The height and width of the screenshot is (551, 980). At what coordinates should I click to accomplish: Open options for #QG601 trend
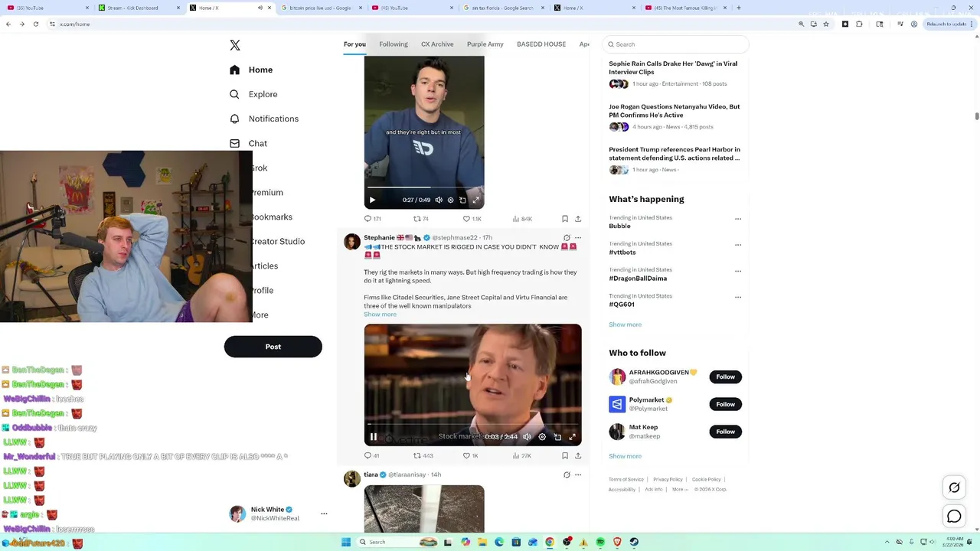tap(738, 297)
